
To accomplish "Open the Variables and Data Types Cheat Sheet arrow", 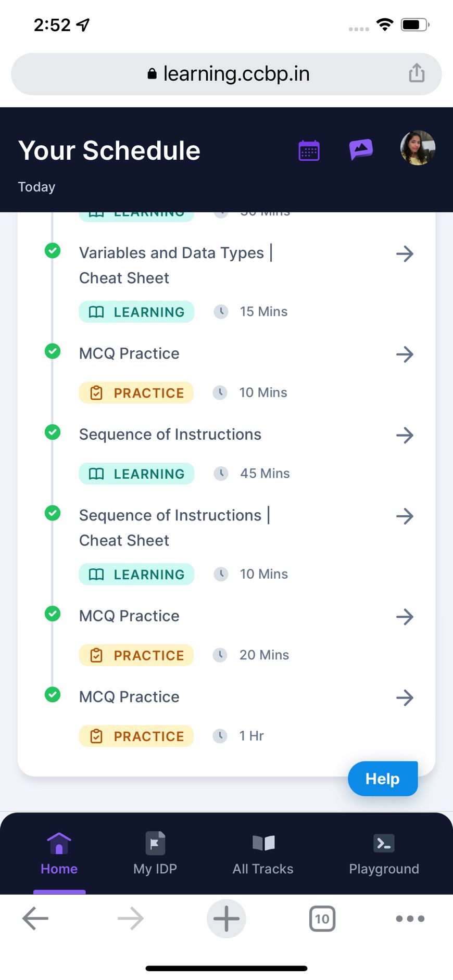I will point(405,254).
